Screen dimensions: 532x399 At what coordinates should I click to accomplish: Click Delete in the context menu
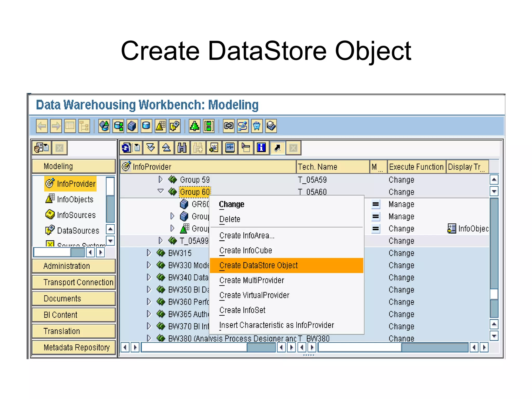[230, 219]
